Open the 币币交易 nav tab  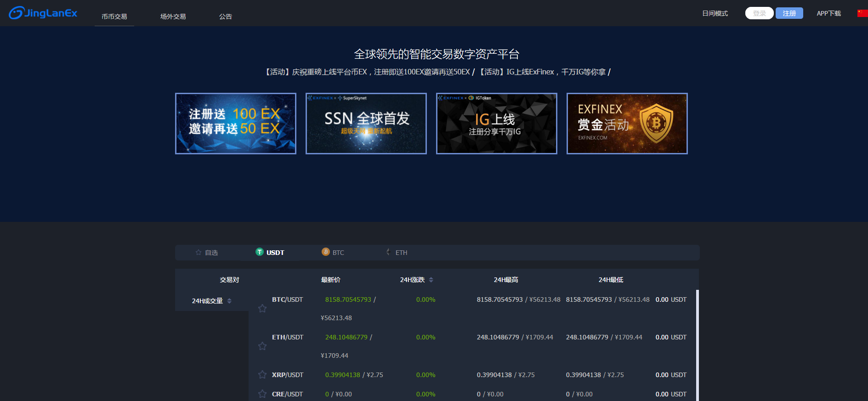click(114, 17)
